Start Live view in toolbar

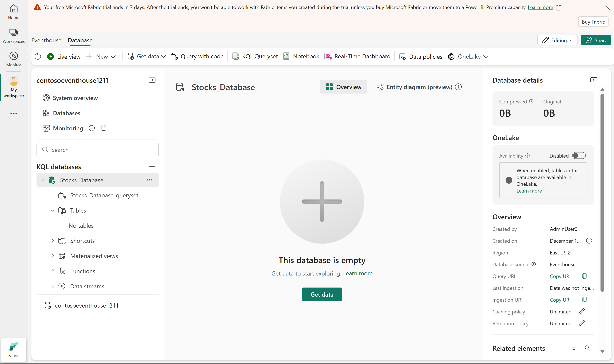pos(64,57)
